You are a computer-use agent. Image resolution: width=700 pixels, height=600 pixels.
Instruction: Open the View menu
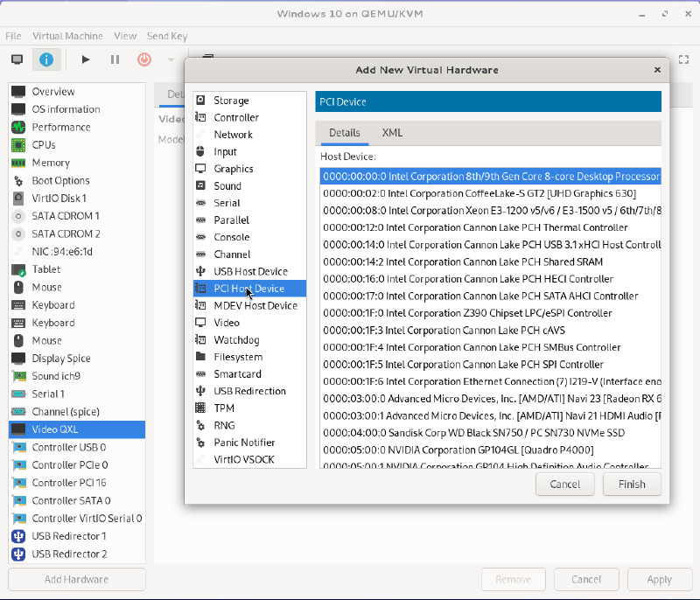[x=125, y=36]
